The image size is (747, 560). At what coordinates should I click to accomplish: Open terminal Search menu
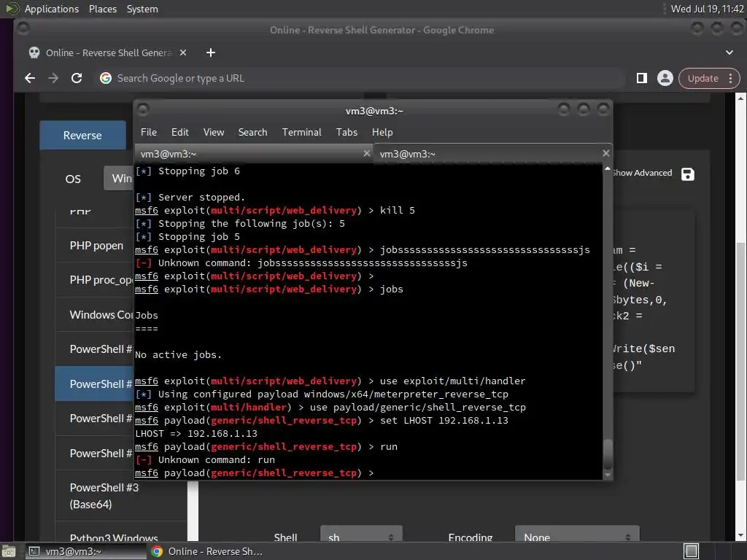(252, 132)
